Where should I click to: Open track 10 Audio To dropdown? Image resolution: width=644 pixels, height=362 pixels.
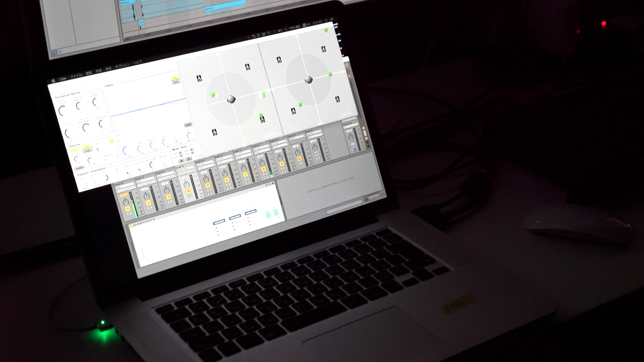[296, 137]
